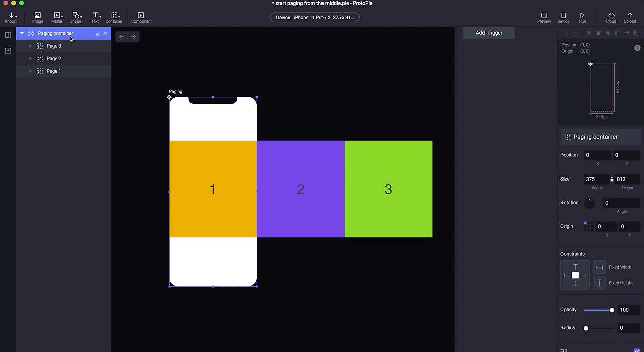Click the Rotation Angle input field
This screenshot has height=352, width=644.
click(x=622, y=203)
